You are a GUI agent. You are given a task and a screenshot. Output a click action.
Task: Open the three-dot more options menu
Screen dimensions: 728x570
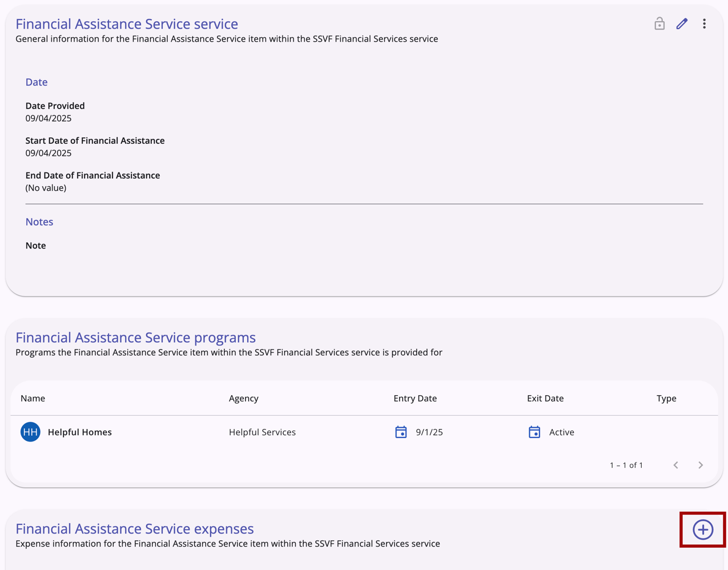click(x=704, y=23)
